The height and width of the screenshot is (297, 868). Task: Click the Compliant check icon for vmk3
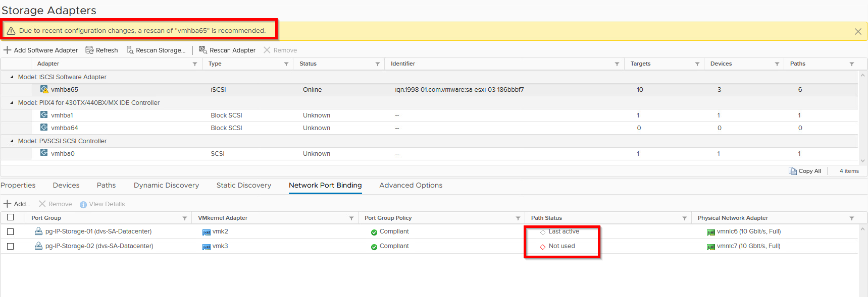tap(374, 247)
